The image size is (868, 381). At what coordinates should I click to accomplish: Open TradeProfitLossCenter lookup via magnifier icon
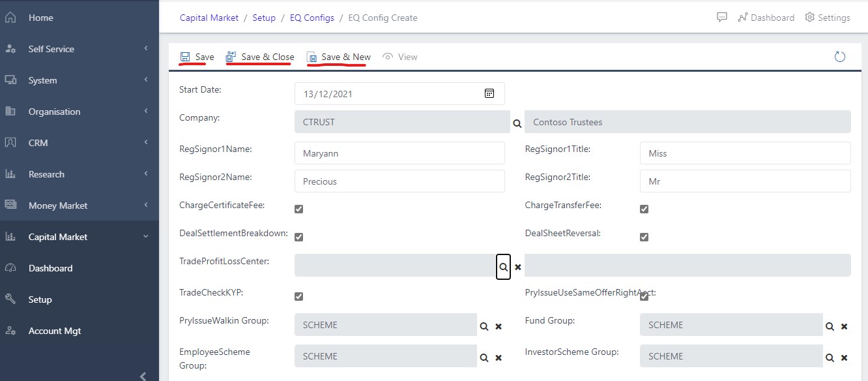tap(503, 267)
